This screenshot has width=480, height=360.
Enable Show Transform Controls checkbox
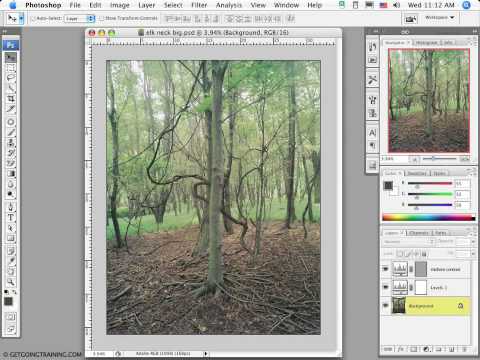[x=102, y=18]
